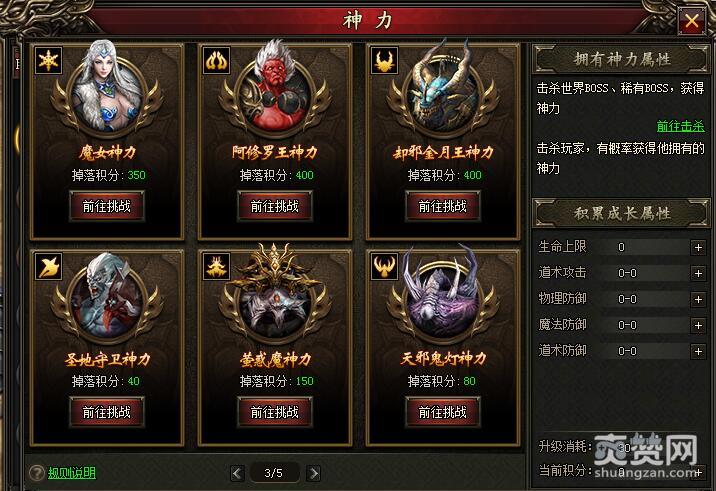Select the 魔女 portrait thumbnail
This screenshot has width=716, height=491.
pyautogui.click(x=107, y=89)
